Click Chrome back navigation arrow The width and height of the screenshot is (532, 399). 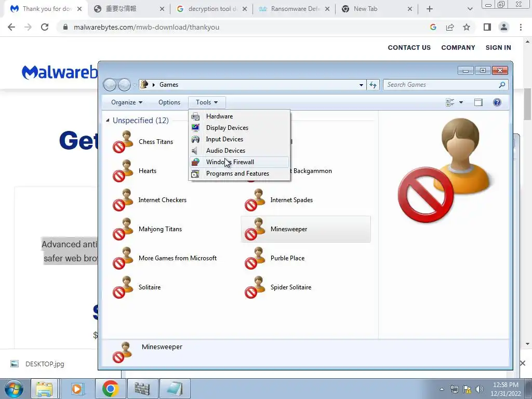pos(11,27)
